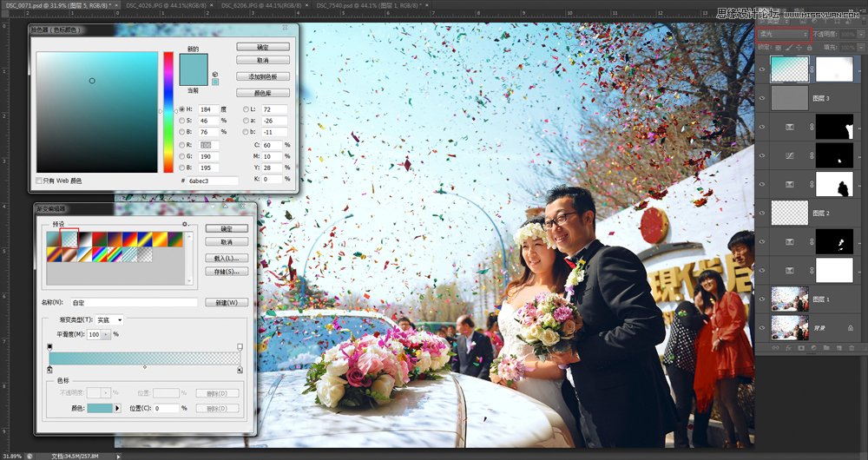Click the chain link on top gradient layer
Image resolution: width=868 pixels, height=460 pixels.
812,69
